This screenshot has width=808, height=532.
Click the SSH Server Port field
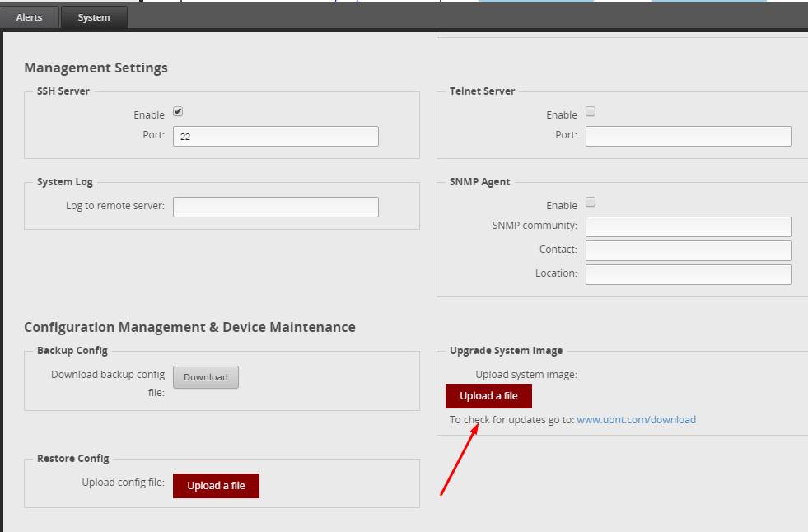pos(275,137)
